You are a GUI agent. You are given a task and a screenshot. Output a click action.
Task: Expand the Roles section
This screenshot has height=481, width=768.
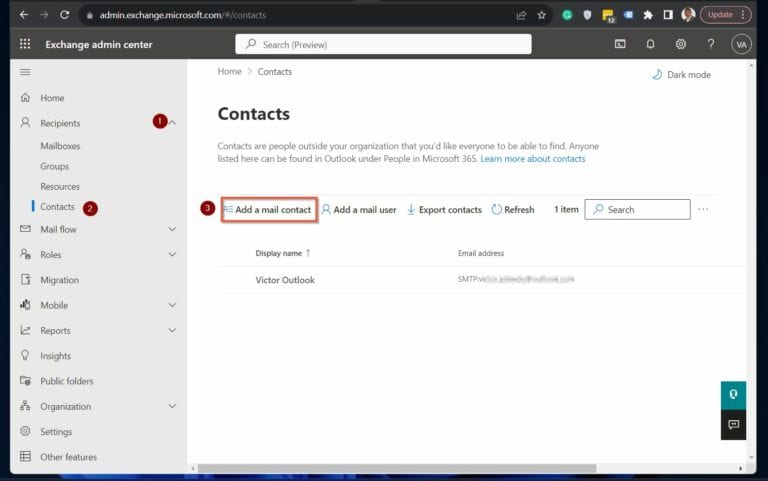click(x=172, y=255)
